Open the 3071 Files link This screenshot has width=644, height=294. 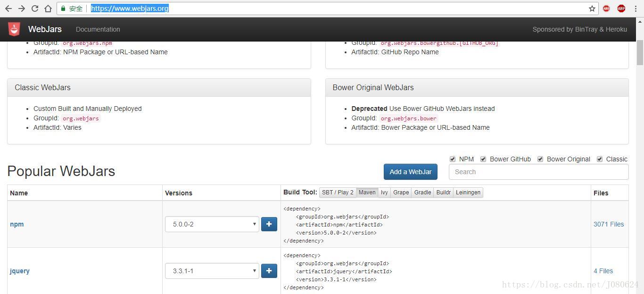609,224
